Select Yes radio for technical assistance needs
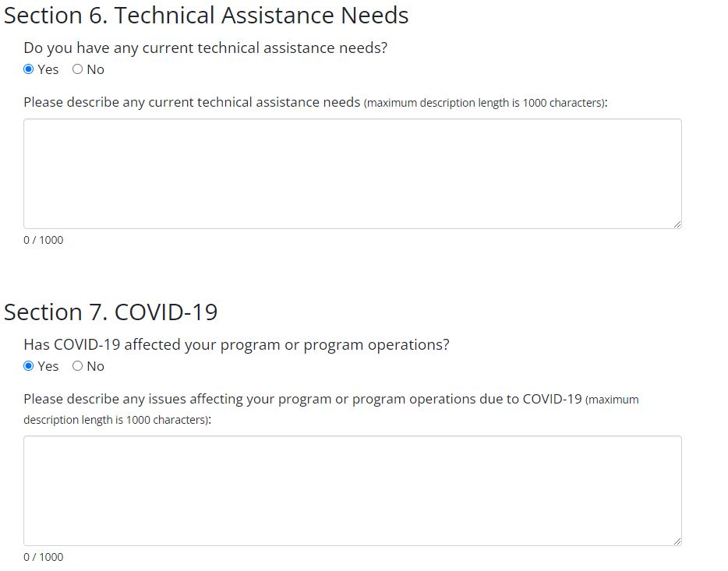Viewport: 728px width, 571px height. point(29,69)
